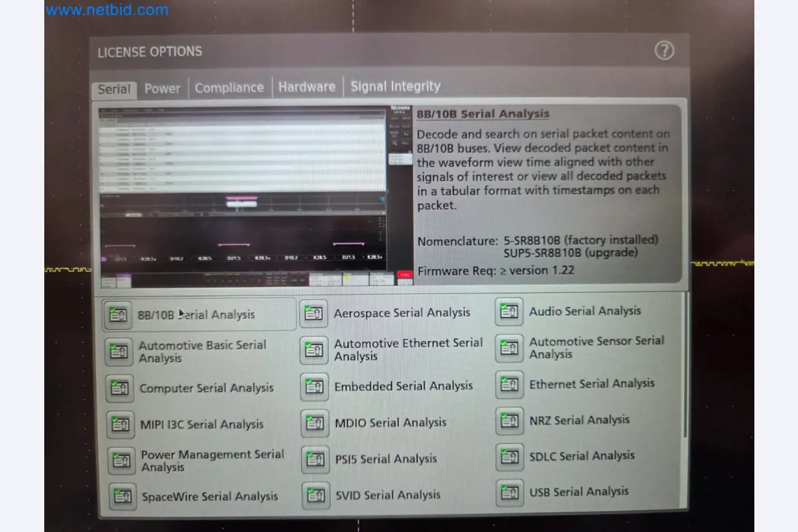
Task: Click the 8B/10B Serial Analysis license icon
Action: click(x=118, y=315)
